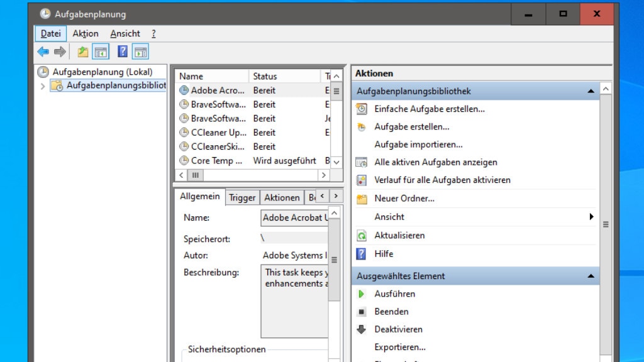The image size is (644, 362).
Task: Click the Aktualisieren refresh icon
Action: (362, 236)
